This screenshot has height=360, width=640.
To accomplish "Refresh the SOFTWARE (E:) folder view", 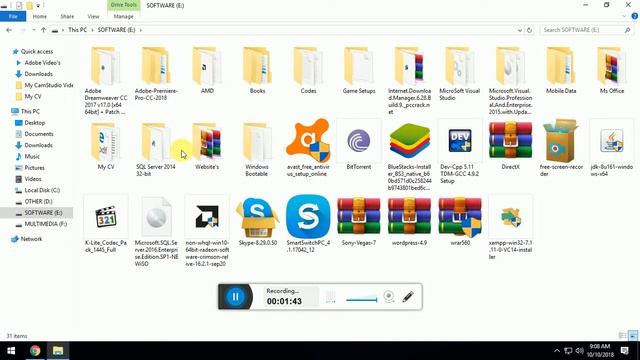I will [x=529, y=30].
